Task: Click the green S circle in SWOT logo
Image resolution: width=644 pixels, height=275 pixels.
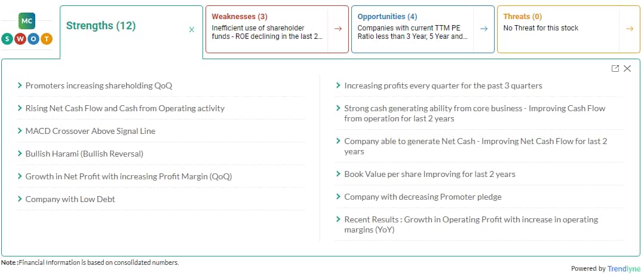Action: [7, 39]
